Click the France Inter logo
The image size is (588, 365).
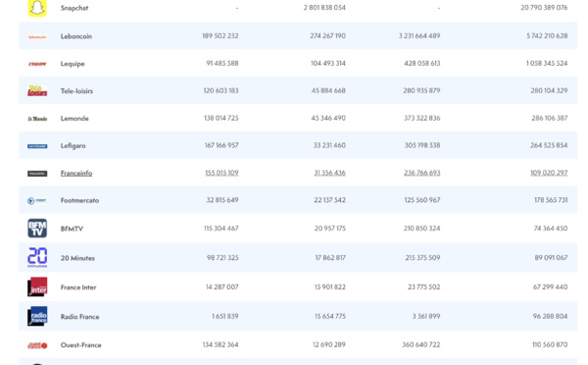click(x=37, y=287)
